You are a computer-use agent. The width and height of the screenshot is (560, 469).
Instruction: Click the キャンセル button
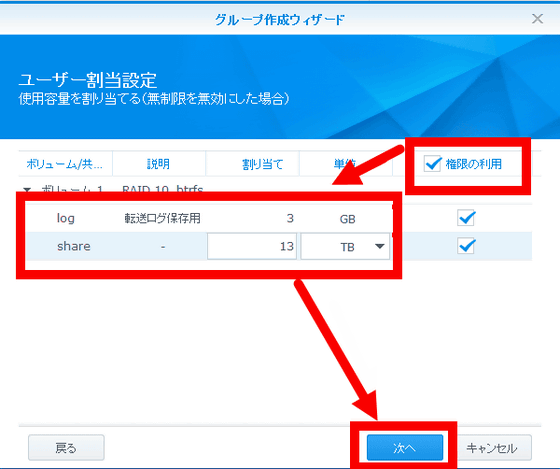pos(492,447)
